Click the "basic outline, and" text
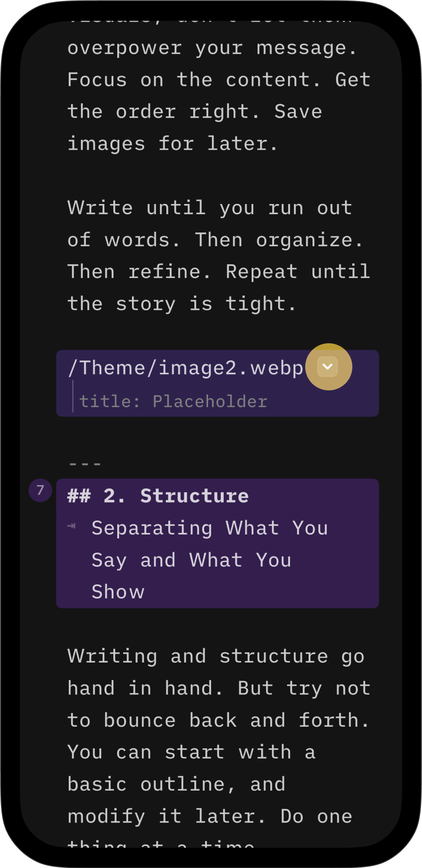The height and width of the screenshot is (868, 422). [176, 784]
